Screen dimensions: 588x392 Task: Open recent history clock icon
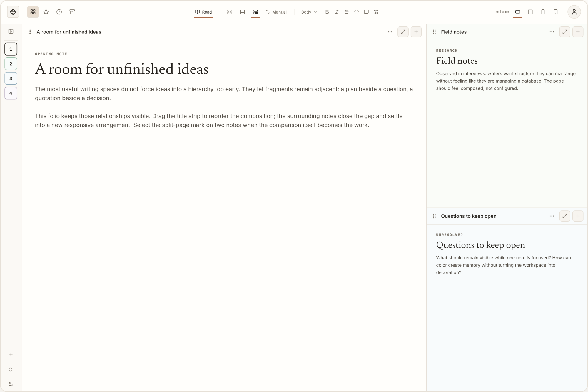[59, 12]
